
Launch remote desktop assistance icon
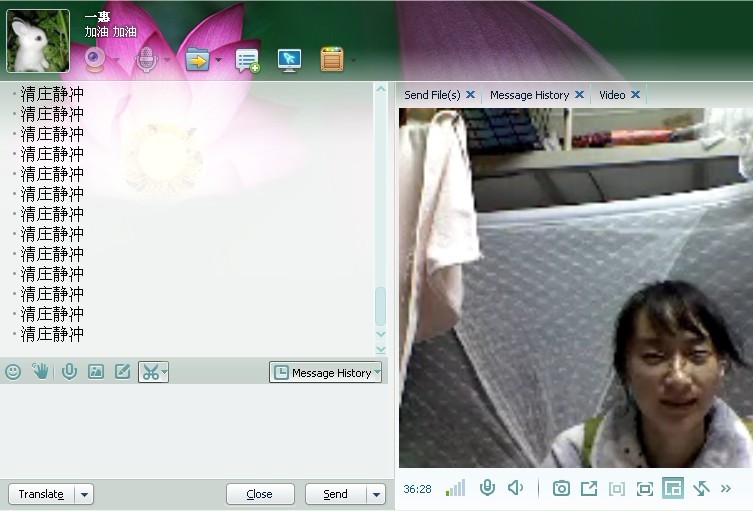[289, 60]
